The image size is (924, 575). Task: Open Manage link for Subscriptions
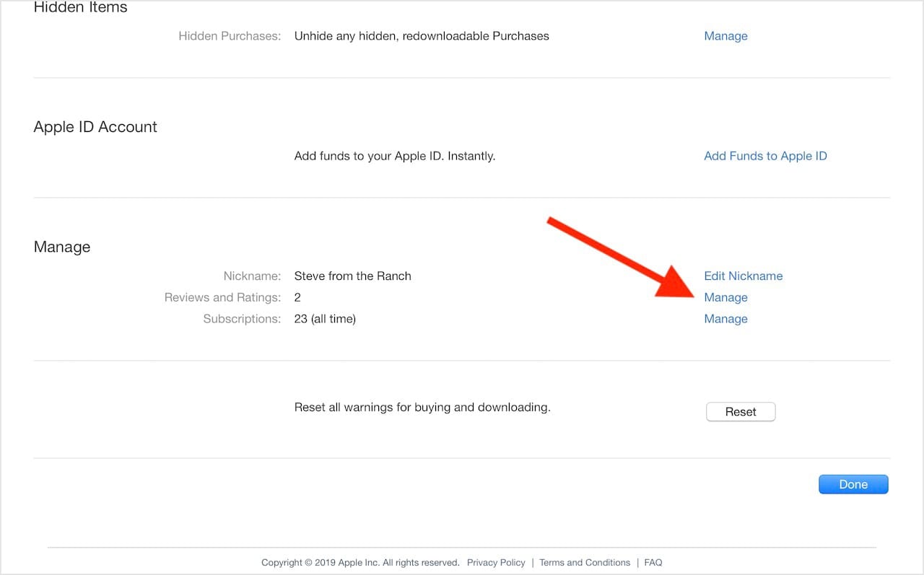pyautogui.click(x=725, y=319)
